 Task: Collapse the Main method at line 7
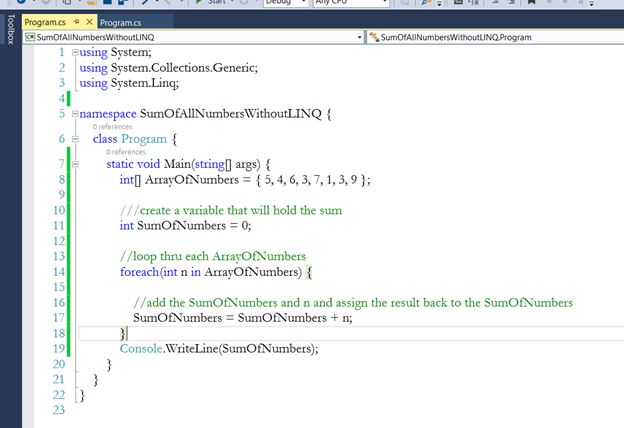75,164
